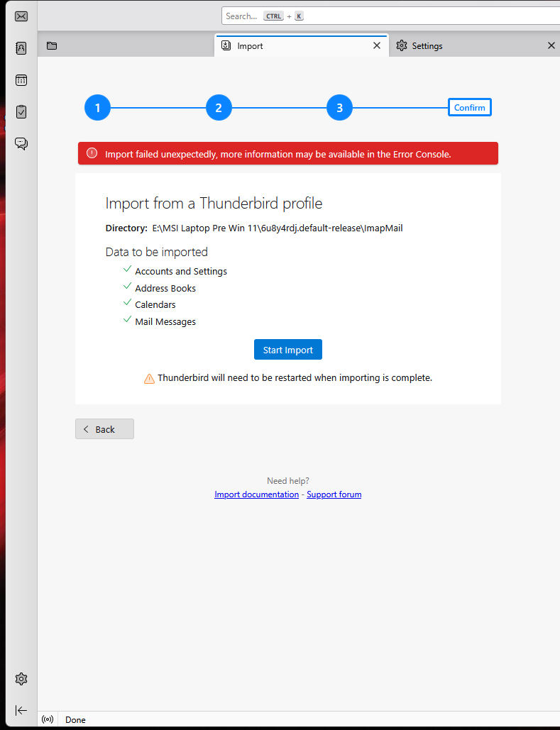Click 'Address Books' list item

pyautogui.click(x=165, y=288)
